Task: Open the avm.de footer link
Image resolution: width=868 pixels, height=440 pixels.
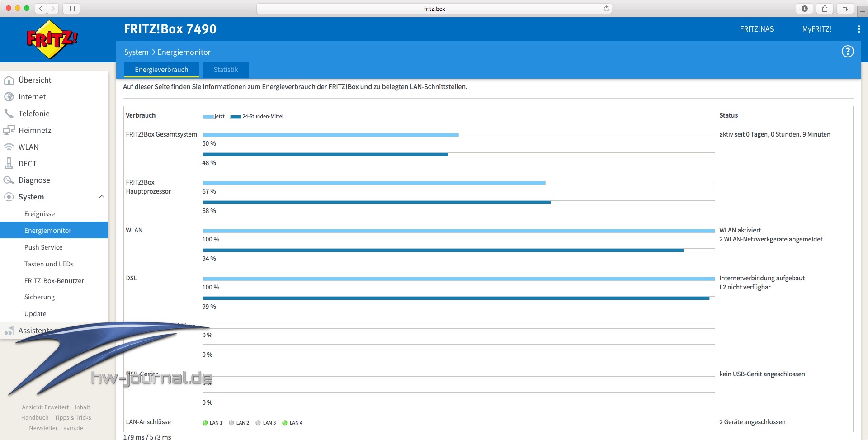Action: pyautogui.click(x=73, y=428)
